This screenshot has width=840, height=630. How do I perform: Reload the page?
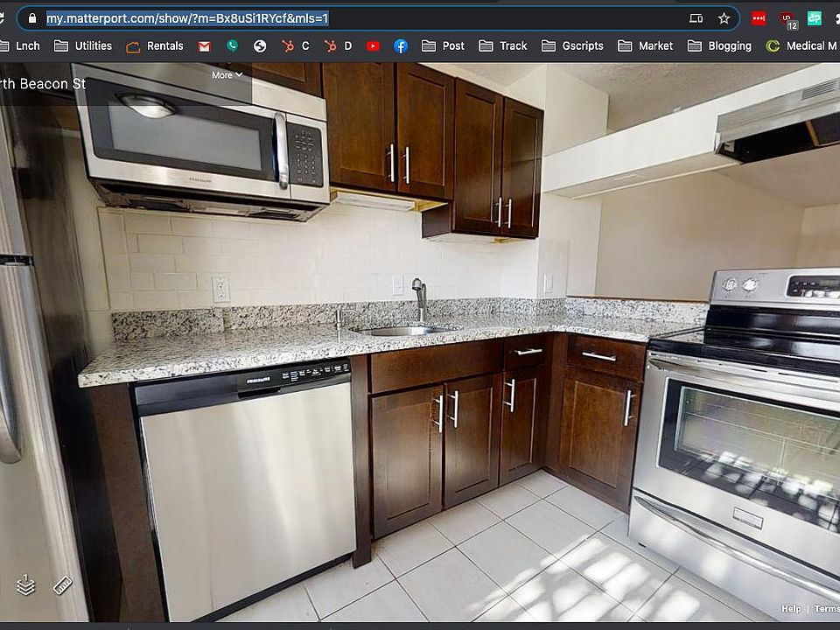(x=2, y=18)
